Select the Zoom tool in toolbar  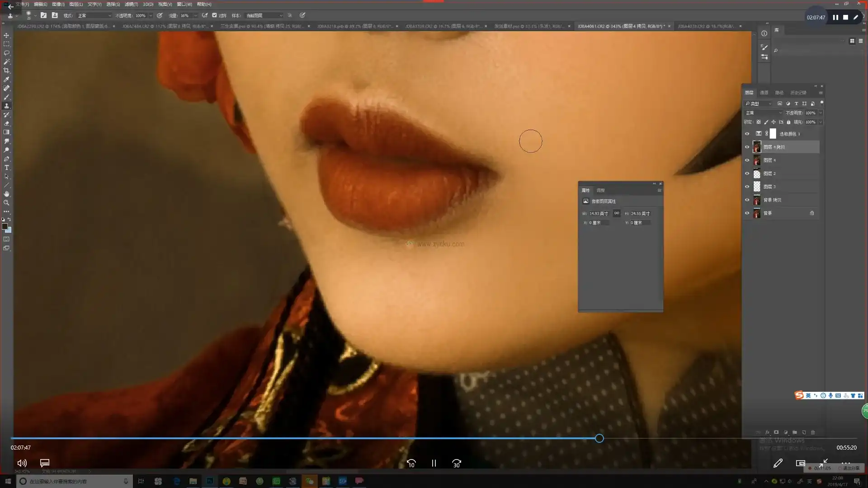click(6, 203)
